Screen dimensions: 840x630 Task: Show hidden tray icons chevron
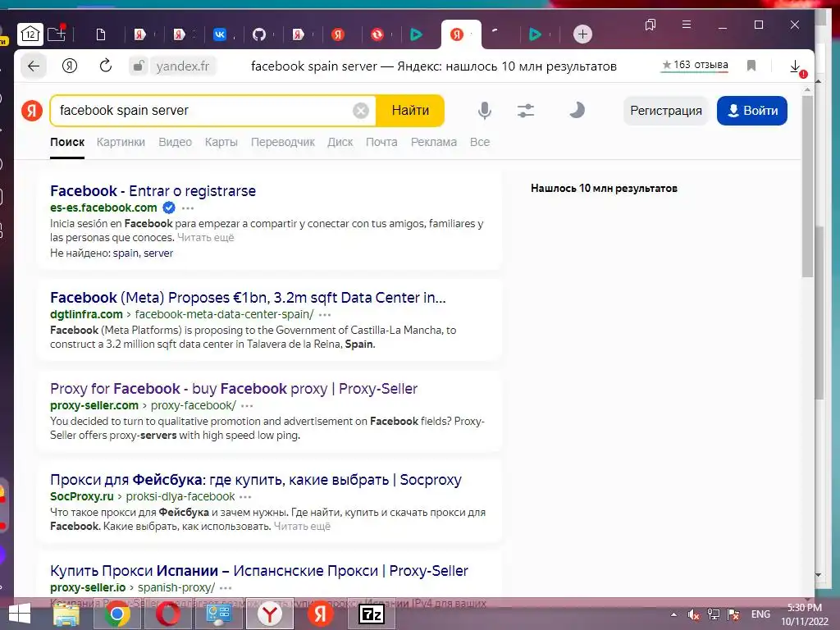673,614
